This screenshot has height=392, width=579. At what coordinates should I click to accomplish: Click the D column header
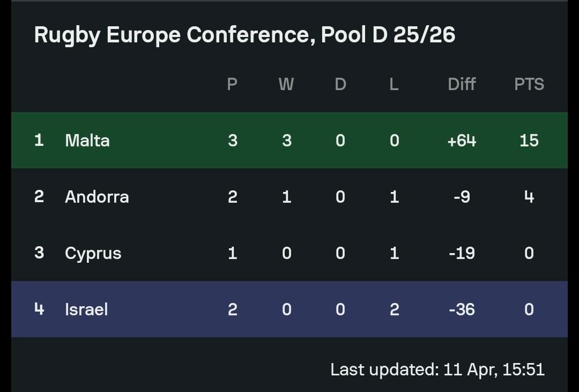click(x=340, y=84)
